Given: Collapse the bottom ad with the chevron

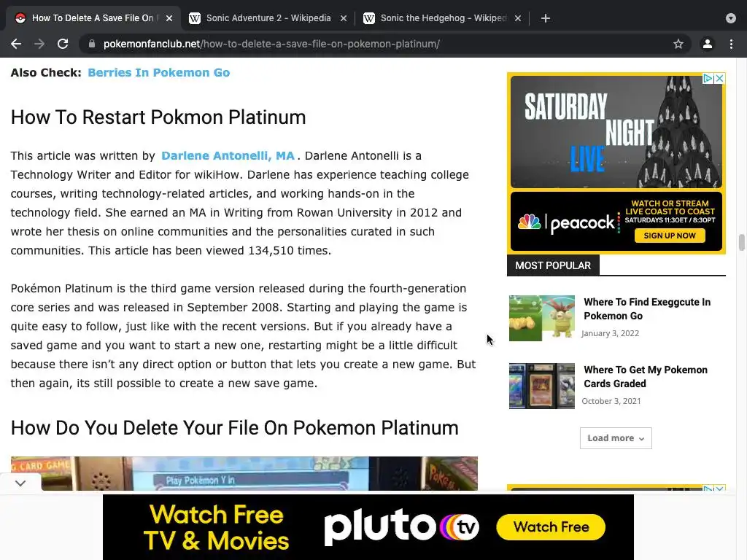Looking at the screenshot, I should (20, 483).
